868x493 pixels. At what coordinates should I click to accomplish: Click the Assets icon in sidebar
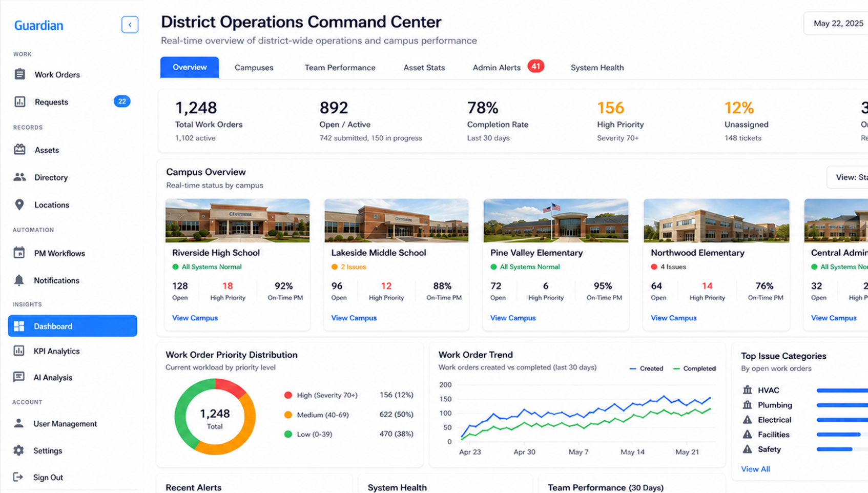pos(19,150)
